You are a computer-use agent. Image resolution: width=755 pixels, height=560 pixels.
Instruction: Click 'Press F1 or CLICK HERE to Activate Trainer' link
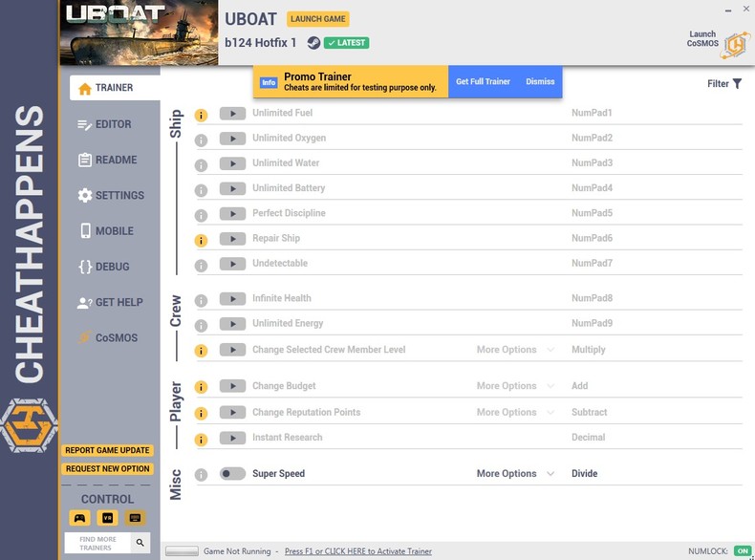[357, 551]
